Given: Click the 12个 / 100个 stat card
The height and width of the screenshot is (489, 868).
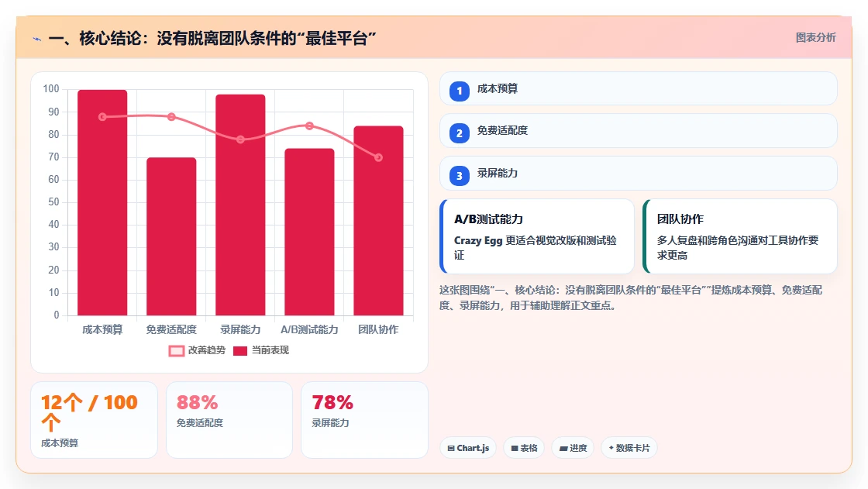Looking at the screenshot, I should [94, 420].
